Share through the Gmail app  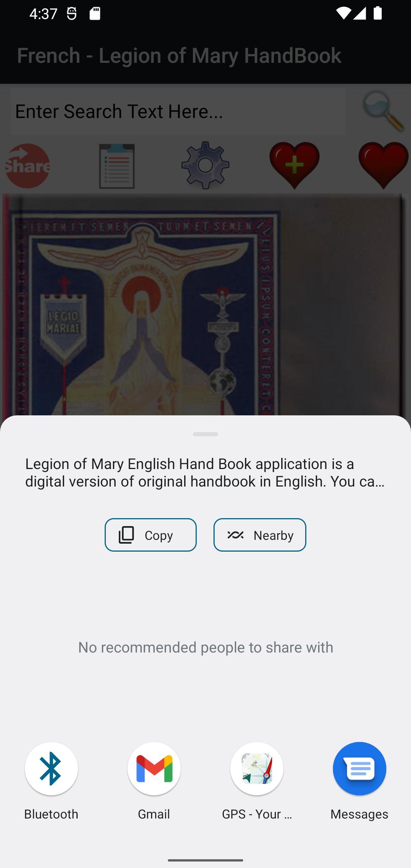click(154, 768)
